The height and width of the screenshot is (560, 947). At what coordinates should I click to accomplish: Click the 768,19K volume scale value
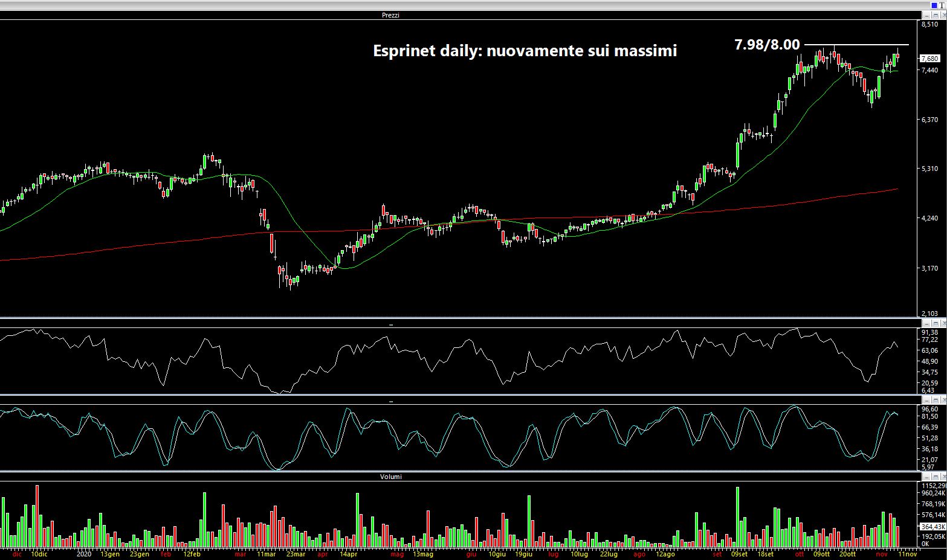[x=933, y=504]
